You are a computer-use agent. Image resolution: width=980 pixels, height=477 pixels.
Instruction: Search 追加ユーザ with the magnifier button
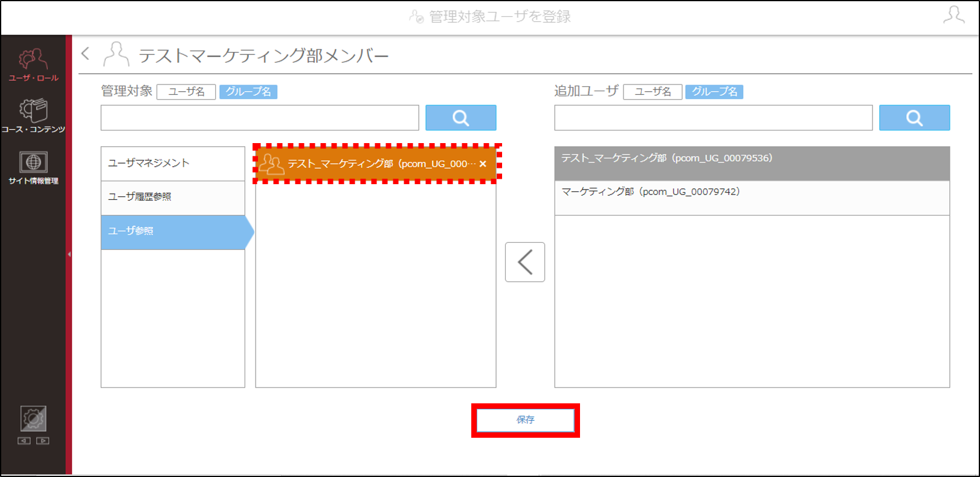coord(914,118)
